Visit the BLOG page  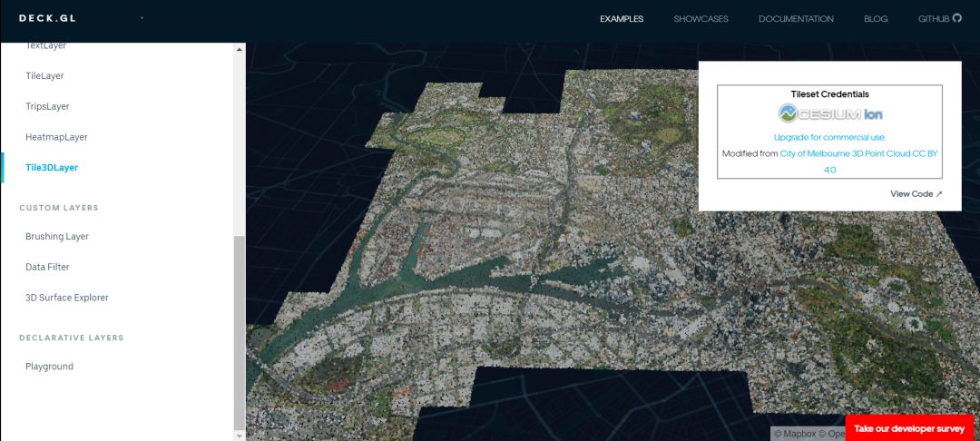point(876,19)
